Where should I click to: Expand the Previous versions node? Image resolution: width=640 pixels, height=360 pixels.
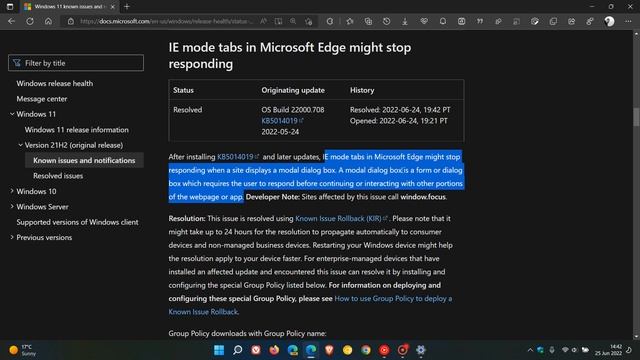pos(12,237)
